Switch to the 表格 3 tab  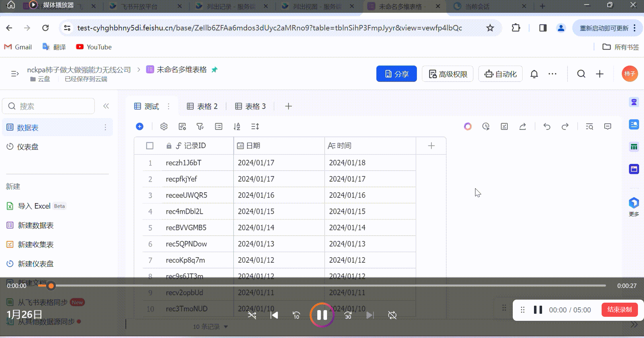pos(250,106)
